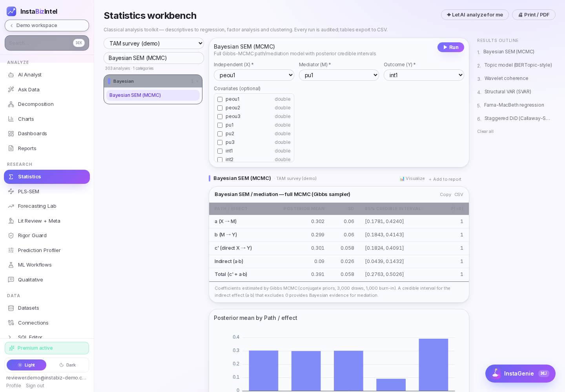Switch to Dark theme
This screenshot has height=392, width=565.
tap(67, 365)
